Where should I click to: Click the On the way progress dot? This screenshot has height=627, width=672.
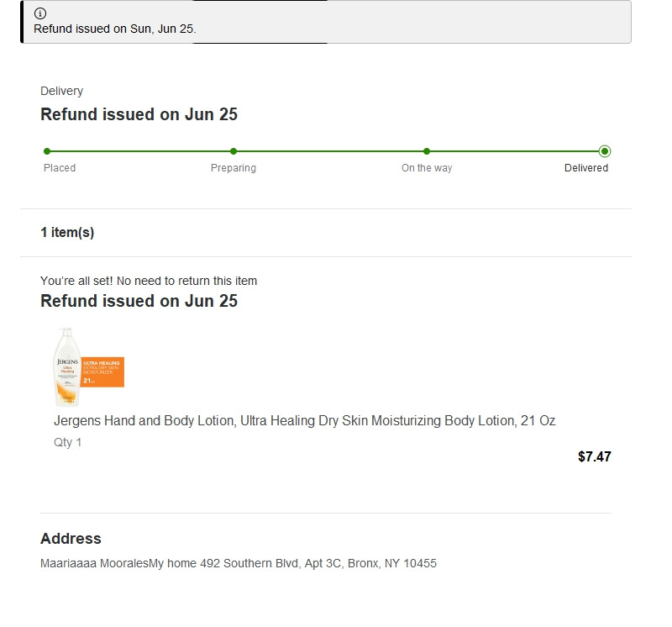427,151
